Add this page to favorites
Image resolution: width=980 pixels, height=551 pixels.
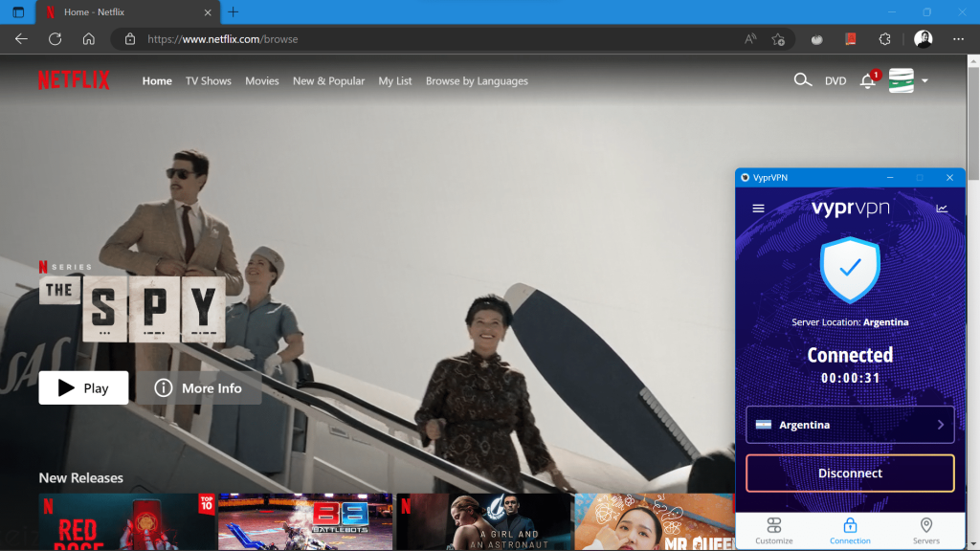pos(778,38)
